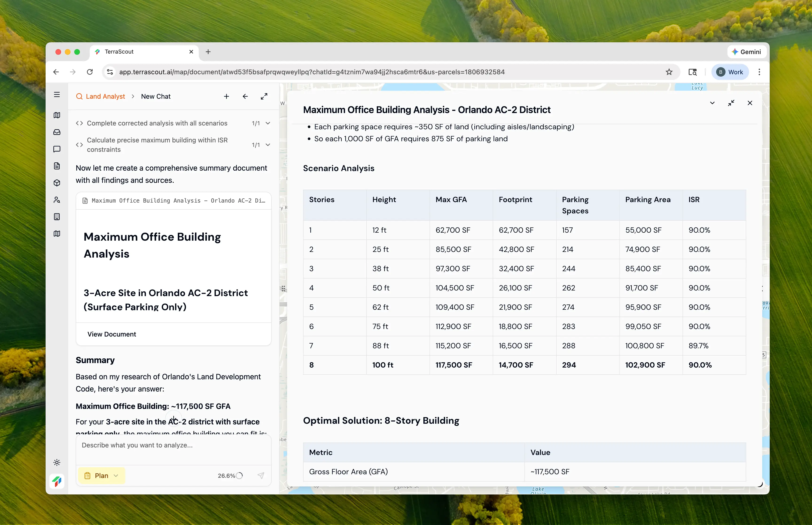The height and width of the screenshot is (525, 812).
Task: Collapse document panel with inward arrows icon
Action: (731, 103)
